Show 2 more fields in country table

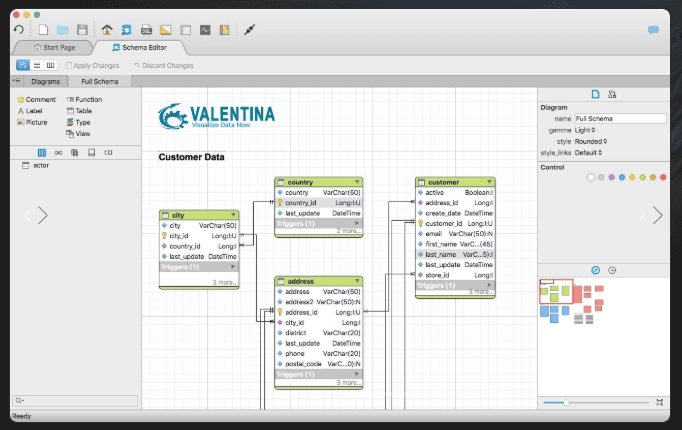tap(348, 231)
